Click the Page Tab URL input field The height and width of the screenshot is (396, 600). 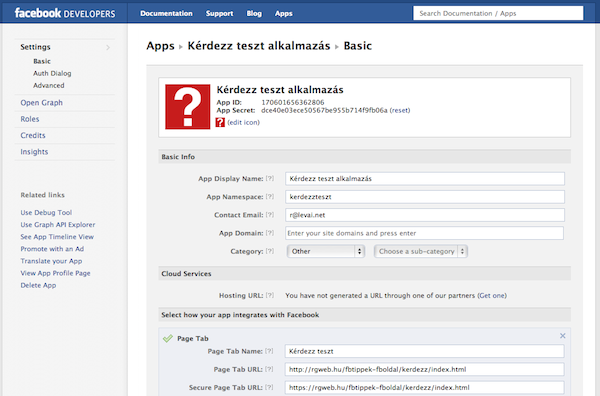(x=424, y=369)
